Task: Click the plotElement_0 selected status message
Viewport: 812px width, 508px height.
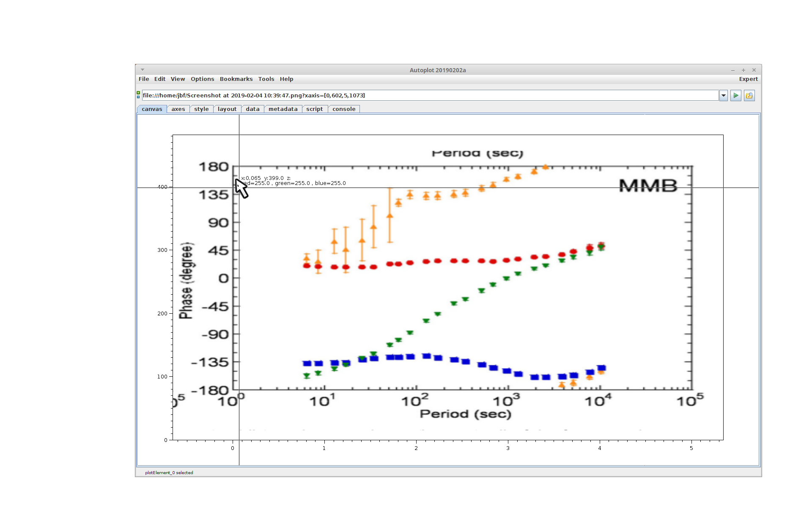Action: coord(169,473)
